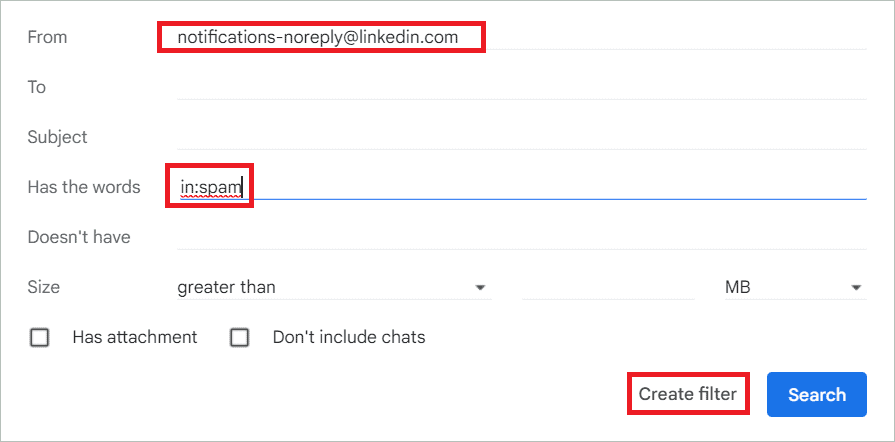Click the 'Don't include chats' label text
This screenshot has height=442, width=895.
tap(349, 337)
